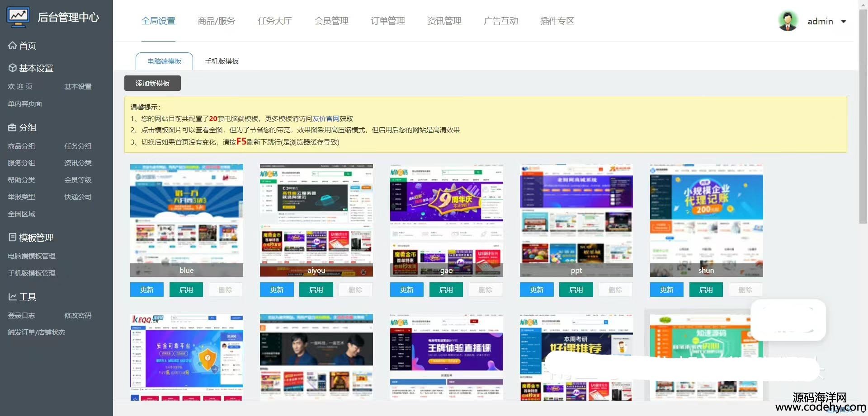Open 登录日志 in the sidebar
The image size is (868, 416).
point(21,315)
